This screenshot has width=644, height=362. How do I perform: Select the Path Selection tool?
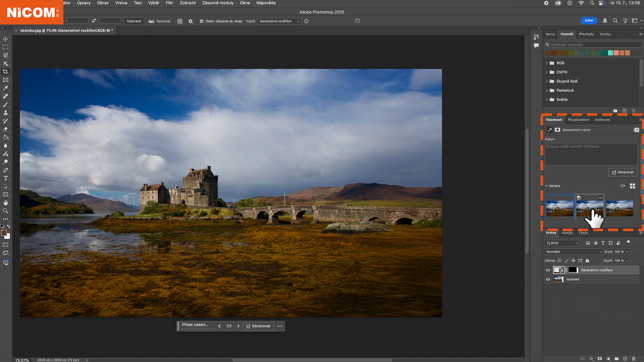(x=5, y=186)
